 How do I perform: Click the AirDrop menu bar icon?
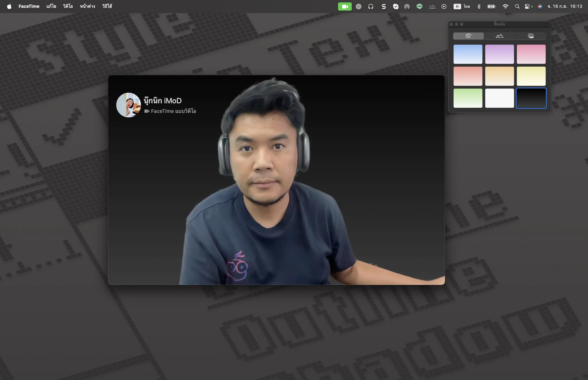(x=407, y=7)
